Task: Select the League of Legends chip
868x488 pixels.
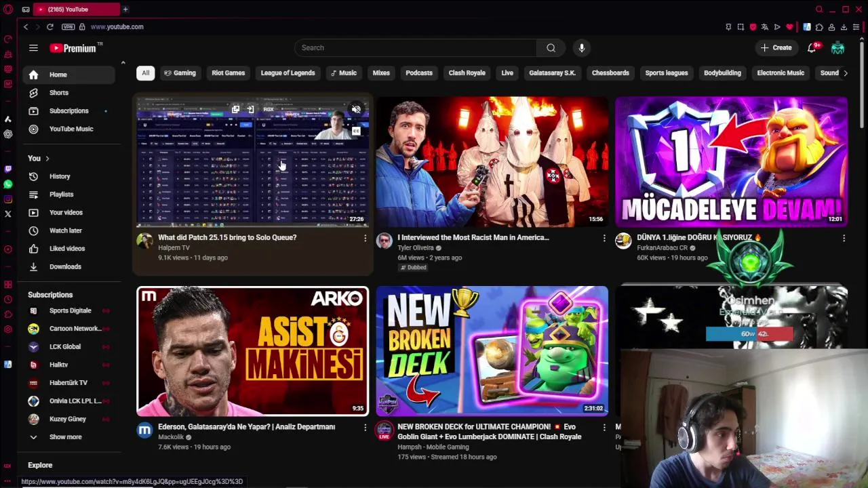Action: [288, 73]
